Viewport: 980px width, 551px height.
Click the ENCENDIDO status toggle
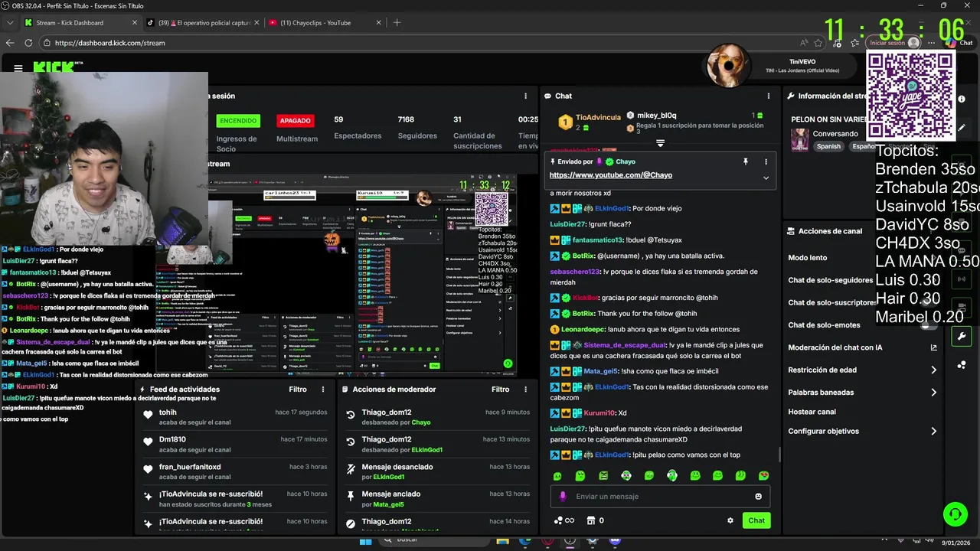click(238, 121)
